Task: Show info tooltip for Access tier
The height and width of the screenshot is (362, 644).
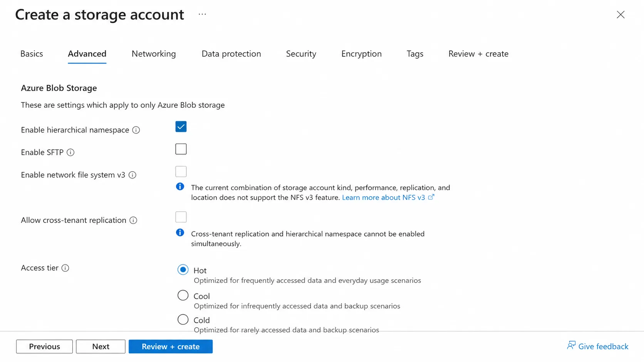Action: click(x=65, y=268)
